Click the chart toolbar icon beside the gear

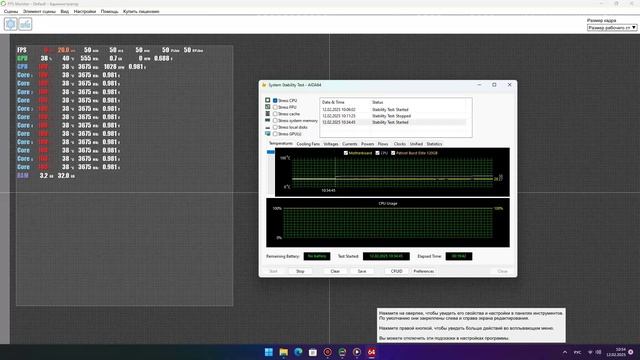click(25, 24)
